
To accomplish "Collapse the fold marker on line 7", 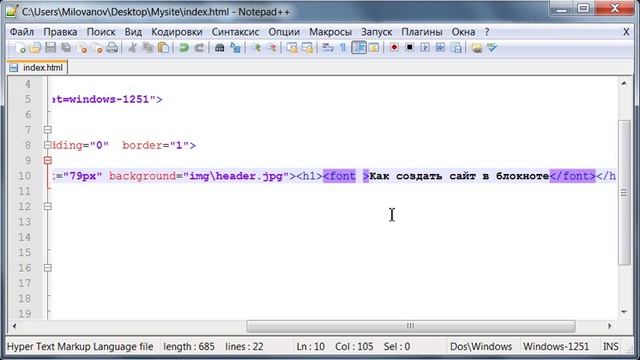I will pos(47,130).
